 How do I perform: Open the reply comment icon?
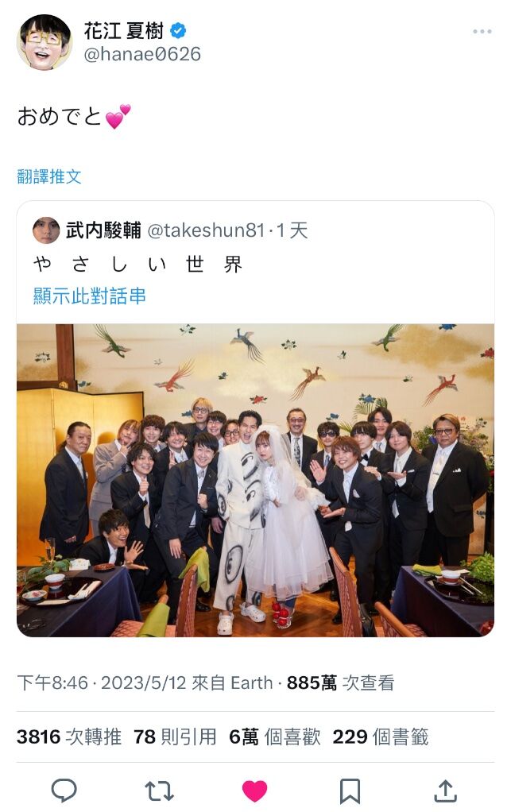click(64, 791)
